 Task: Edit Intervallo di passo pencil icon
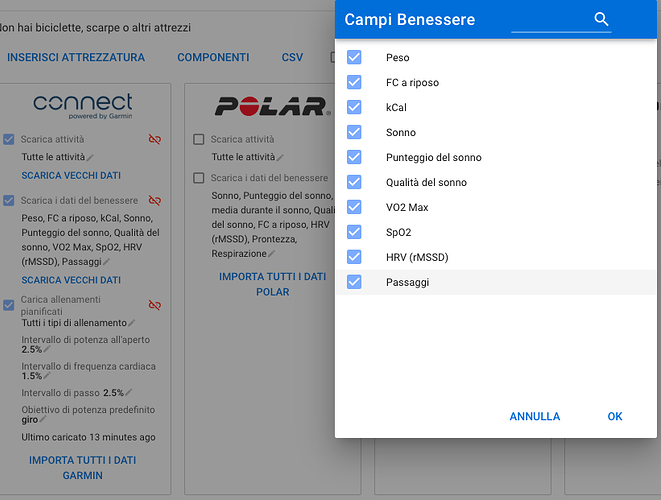click(x=129, y=392)
